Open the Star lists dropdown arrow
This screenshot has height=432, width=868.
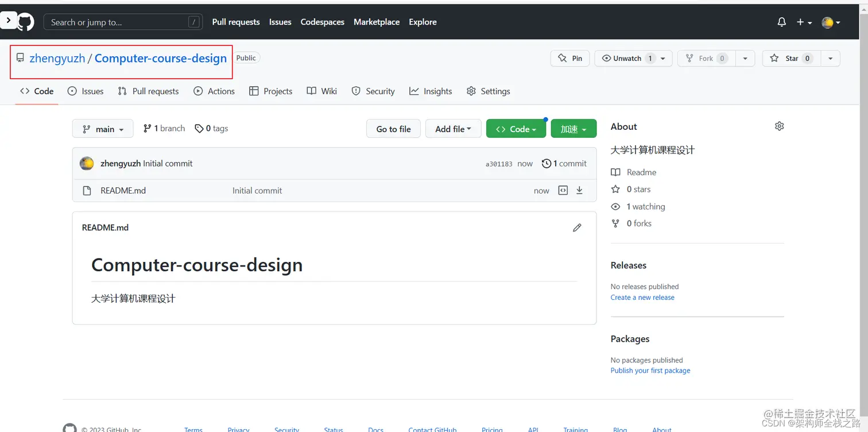point(831,58)
